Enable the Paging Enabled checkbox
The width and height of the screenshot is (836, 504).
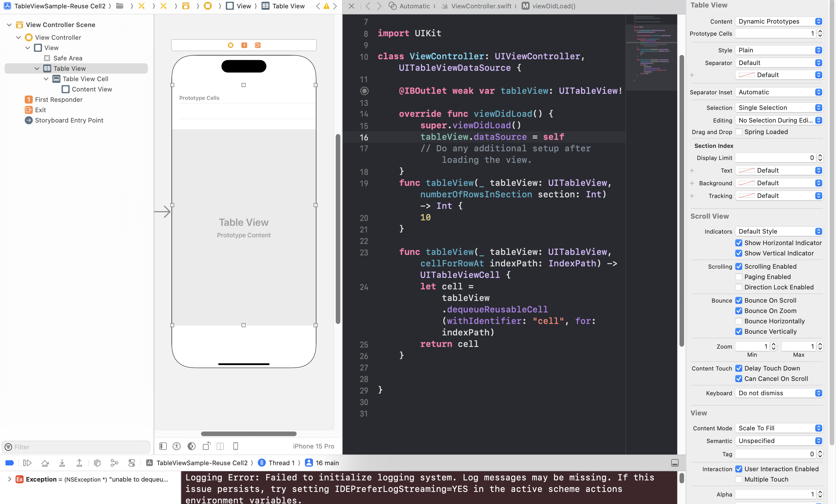739,277
